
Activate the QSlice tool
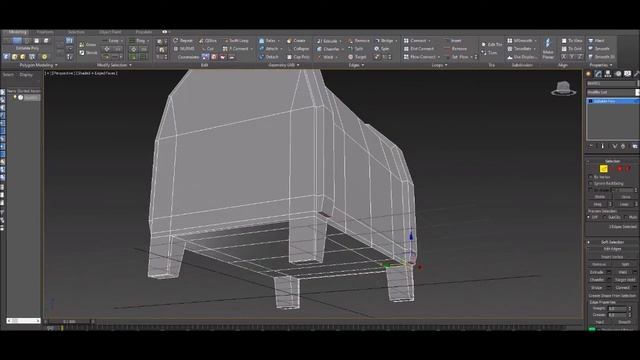tap(208, 41)
